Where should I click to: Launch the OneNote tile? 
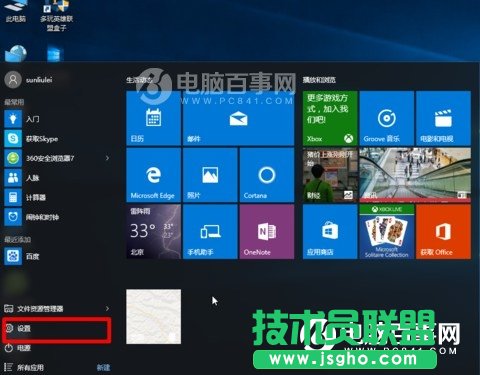267,232
